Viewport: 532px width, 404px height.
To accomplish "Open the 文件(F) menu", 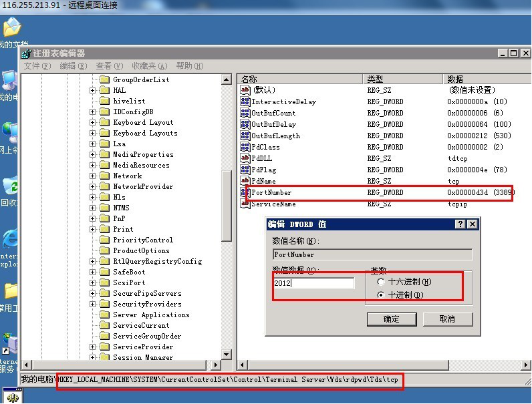I will click(37, 66).
